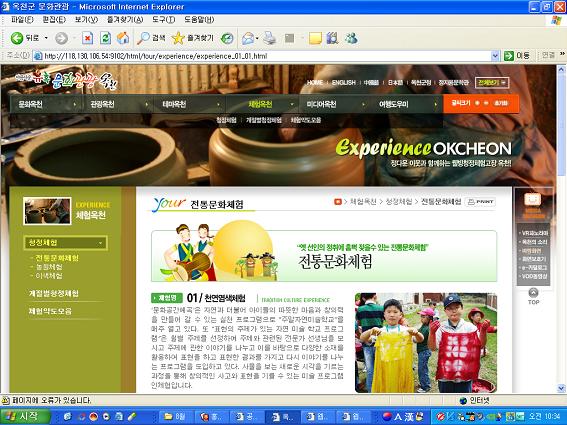
Task: Open the 옥천군청 header link
Action: pos(421,82)
